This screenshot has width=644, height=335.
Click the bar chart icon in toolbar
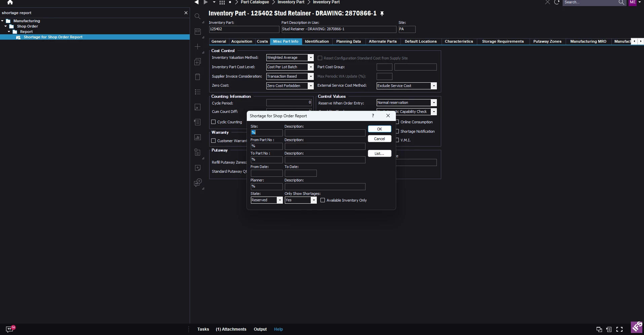coord(198,137)
